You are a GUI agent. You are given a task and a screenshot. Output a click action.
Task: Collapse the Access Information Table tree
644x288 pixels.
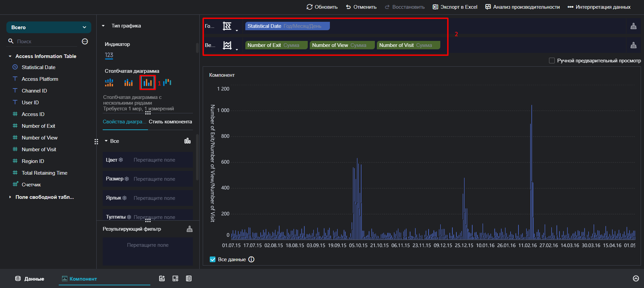coord(10,56)
